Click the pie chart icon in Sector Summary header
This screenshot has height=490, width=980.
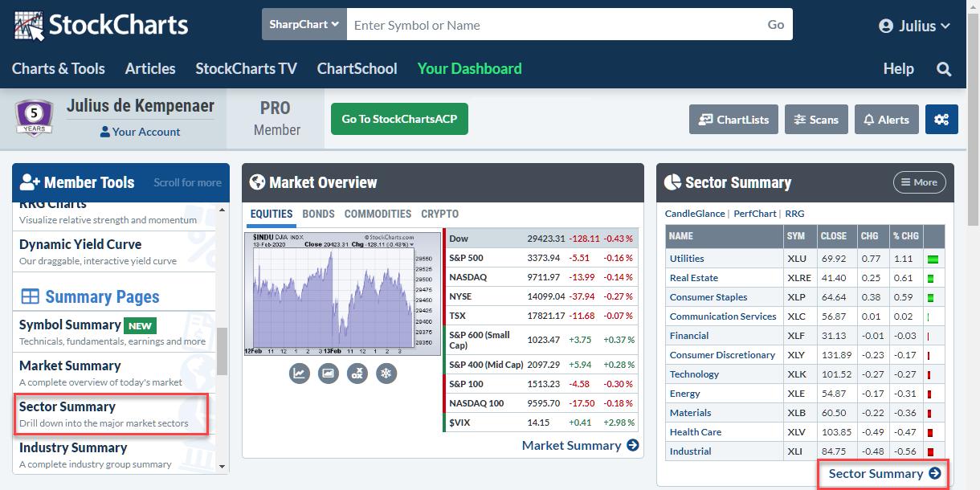672,182
